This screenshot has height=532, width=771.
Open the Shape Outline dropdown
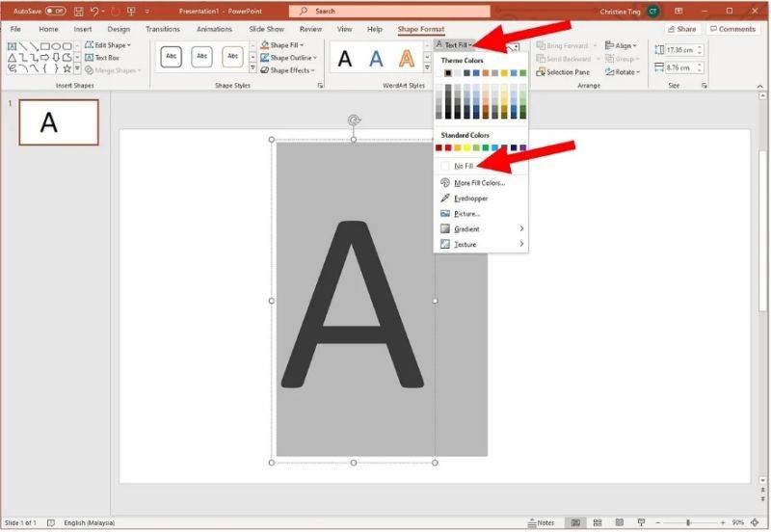click(288, 58)
